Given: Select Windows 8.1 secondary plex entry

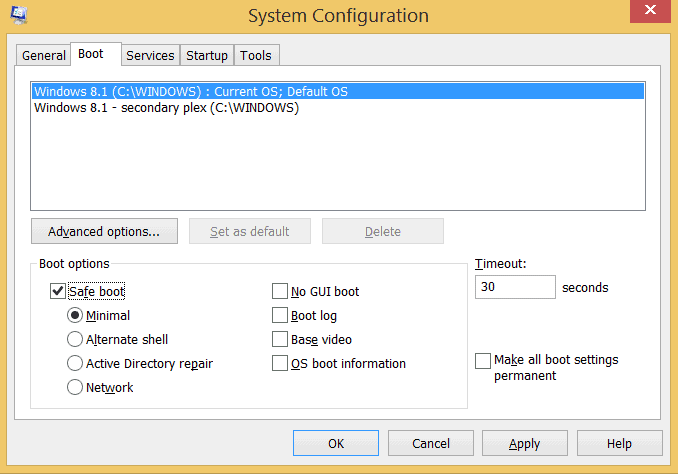Looking at the screenshot, I should coord(338,108).
